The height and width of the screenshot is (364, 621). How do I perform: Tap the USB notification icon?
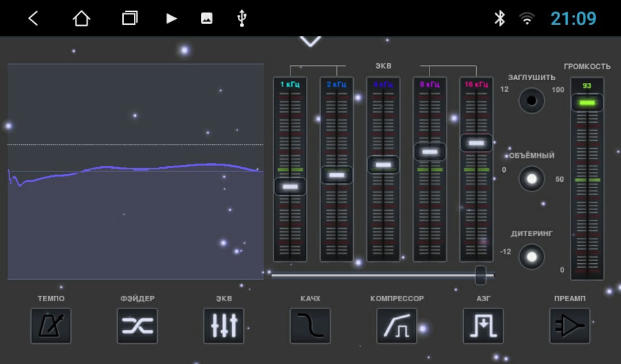241,18
